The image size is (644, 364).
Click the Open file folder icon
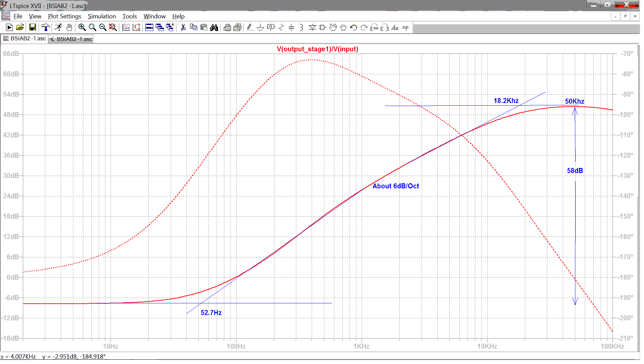[20, 28]
